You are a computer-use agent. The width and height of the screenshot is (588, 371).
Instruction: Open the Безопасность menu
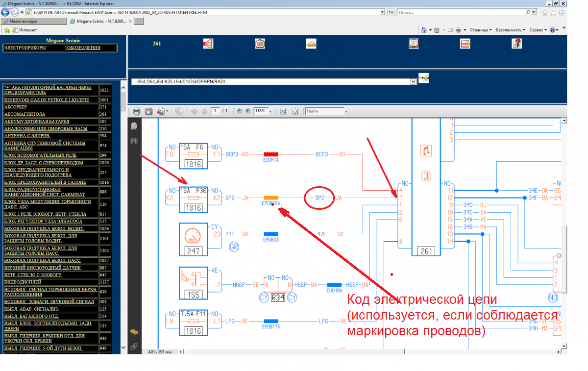click(511, 30)
